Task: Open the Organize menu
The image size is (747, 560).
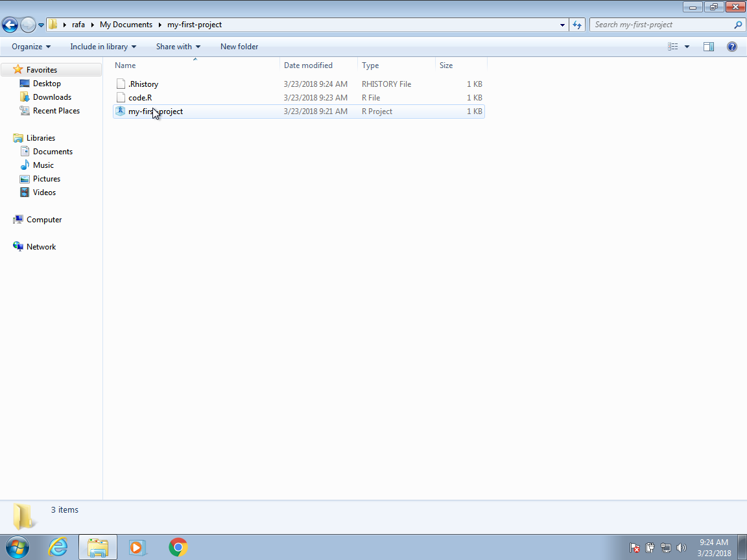Action: pos(31,47)
